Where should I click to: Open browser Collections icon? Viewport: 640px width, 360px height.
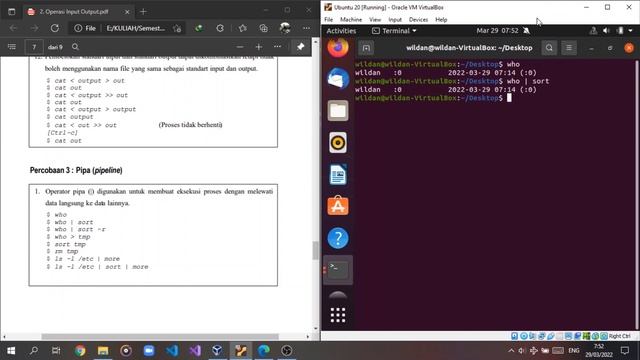pos(263,28)
